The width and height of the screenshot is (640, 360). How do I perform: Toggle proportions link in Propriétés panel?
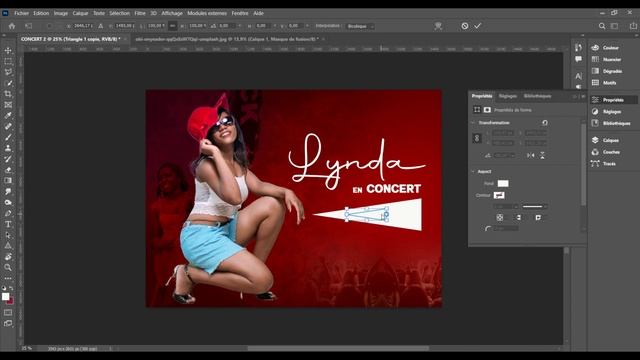[477, 138]
